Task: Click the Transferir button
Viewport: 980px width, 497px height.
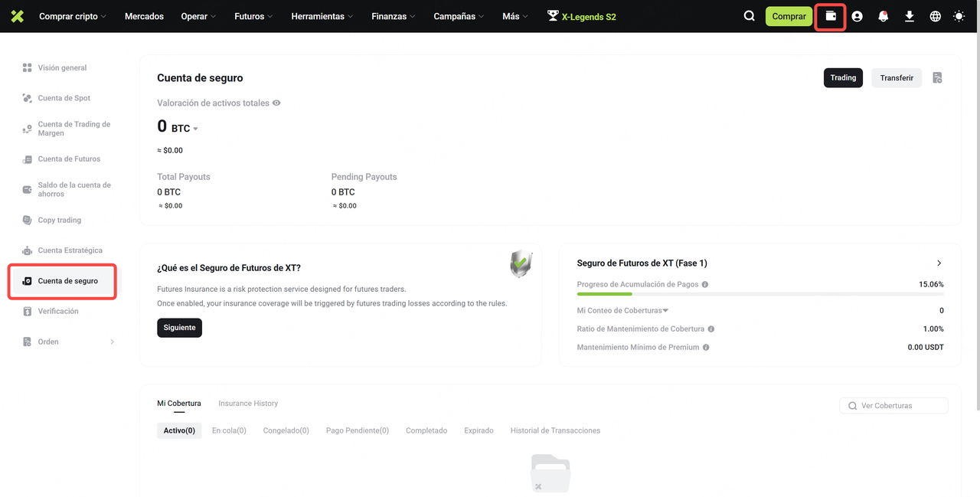Action: (897, 77)
